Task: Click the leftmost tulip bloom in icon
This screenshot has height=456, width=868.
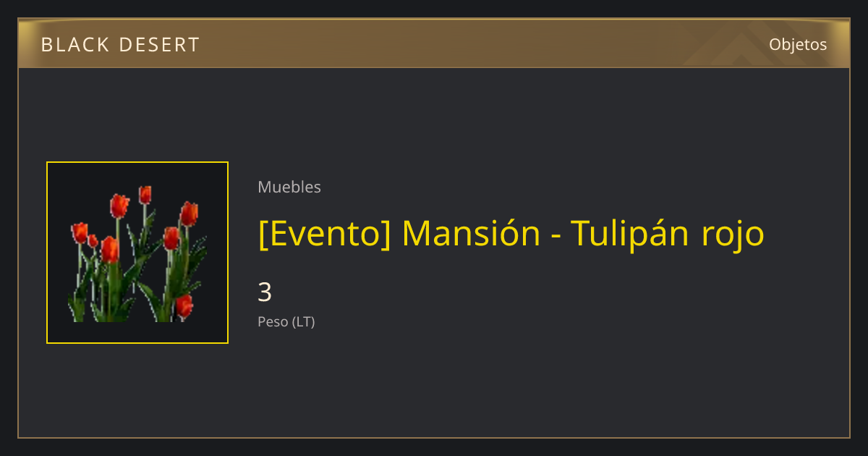Action: coord(80,233)
